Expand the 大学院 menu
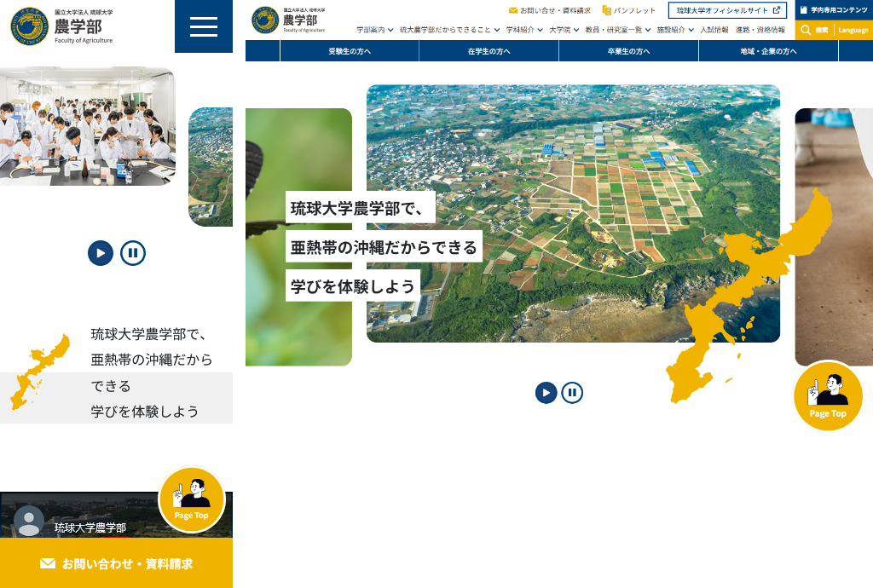Viewport: 873px width, 588px height. click(564, 30)
